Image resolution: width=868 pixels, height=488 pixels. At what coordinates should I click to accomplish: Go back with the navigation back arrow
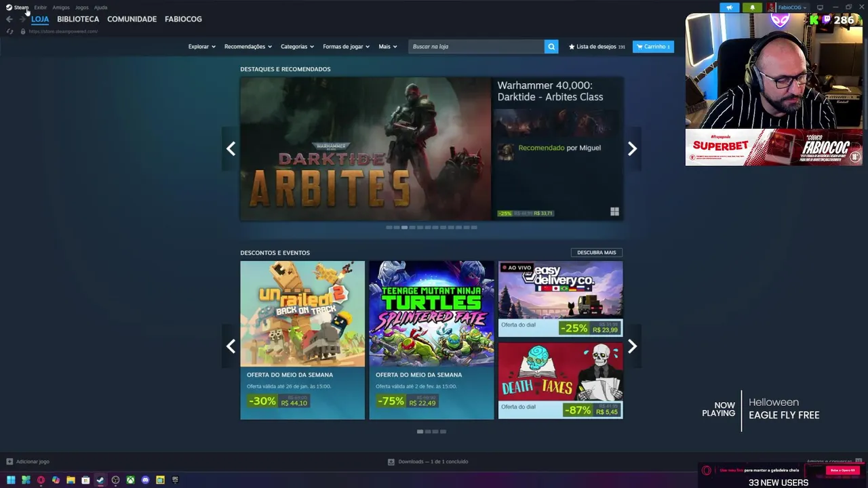tap(9, 19)
